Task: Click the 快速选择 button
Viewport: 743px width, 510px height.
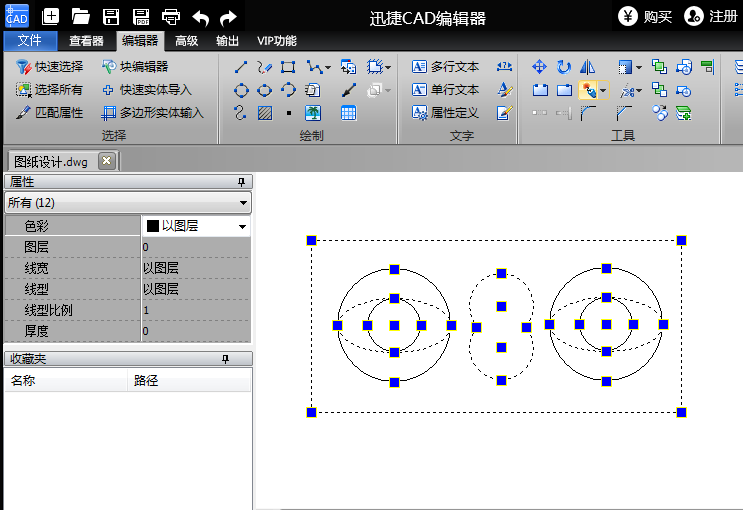Action: tap(50, 67)
